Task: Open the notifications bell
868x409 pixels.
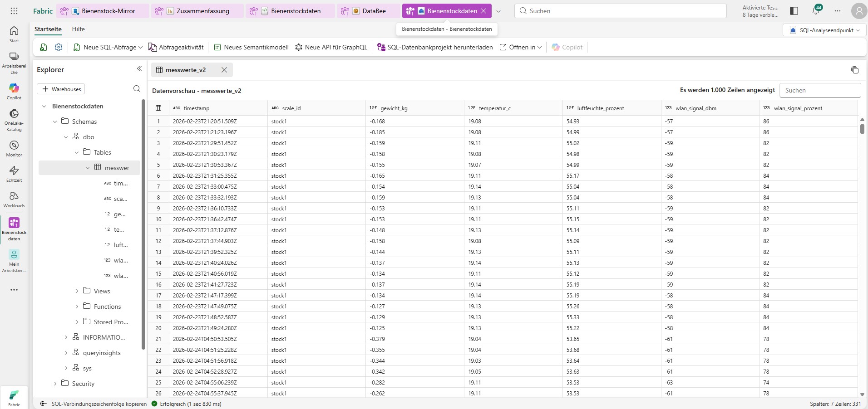Action: coord(816,10)
